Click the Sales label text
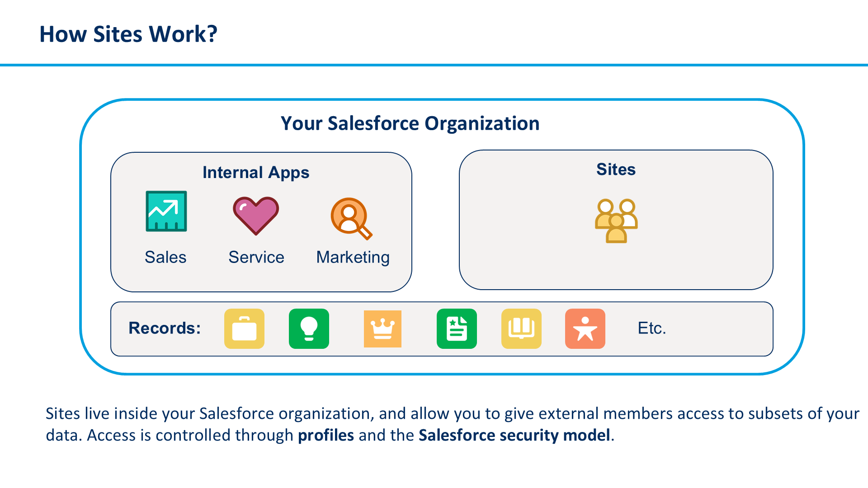Viewport: 868px width, 488px height. pyautogui.click(x=165, y=257)
